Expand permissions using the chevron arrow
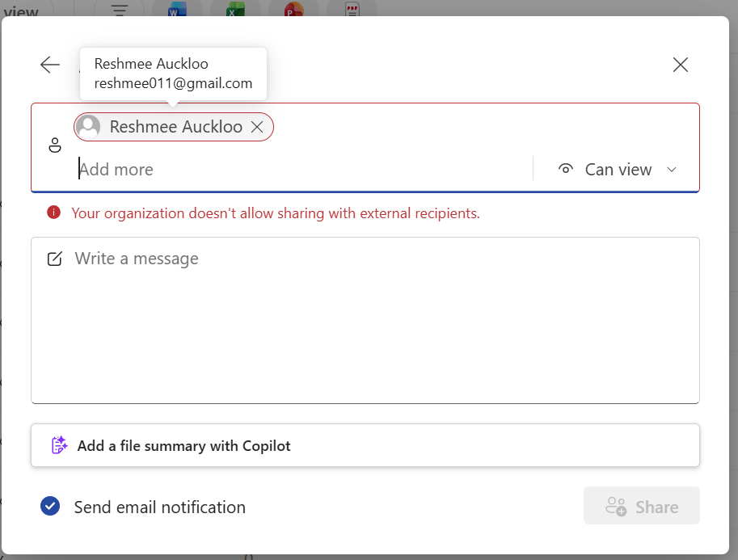 [672, 170]
